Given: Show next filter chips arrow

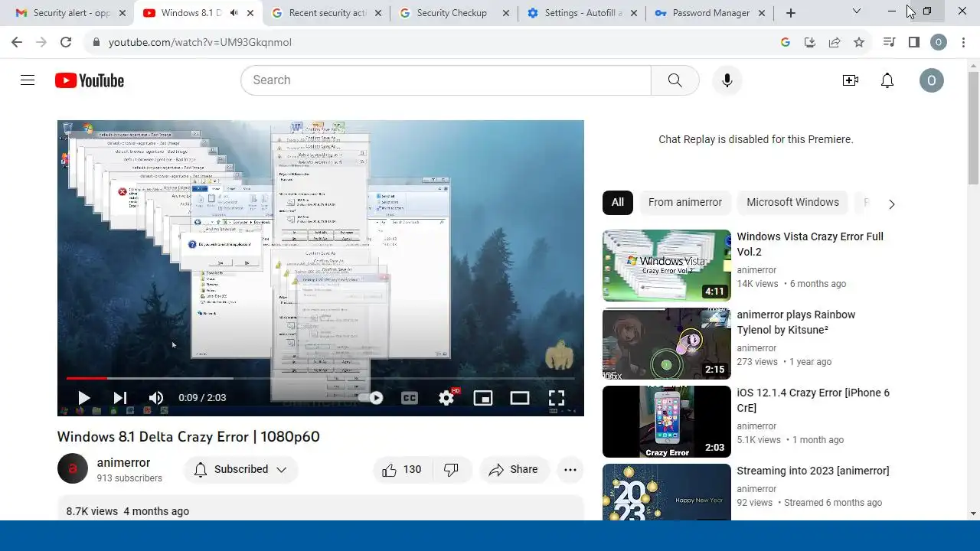Looking at the screenshot, I should click(891, 204).
